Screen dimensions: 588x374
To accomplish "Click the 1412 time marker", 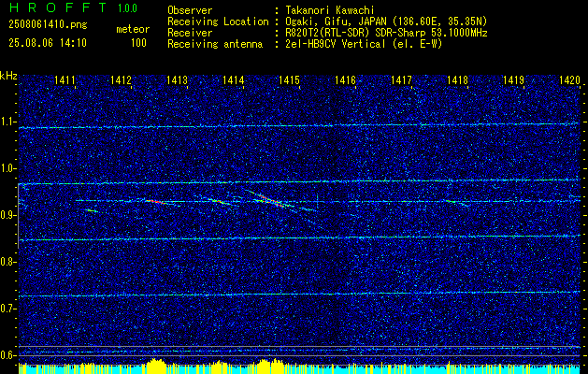I will (121, 79).
